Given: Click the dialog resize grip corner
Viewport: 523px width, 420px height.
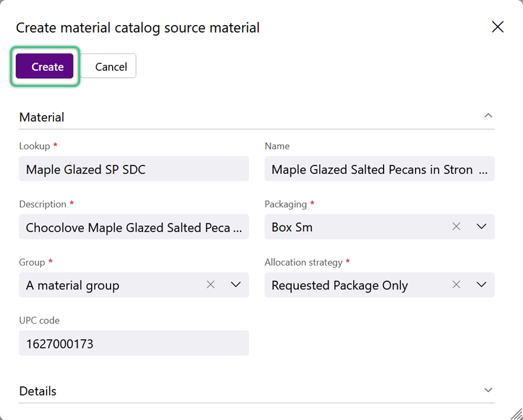Looking at the screenshot, I should pos(517,414).
